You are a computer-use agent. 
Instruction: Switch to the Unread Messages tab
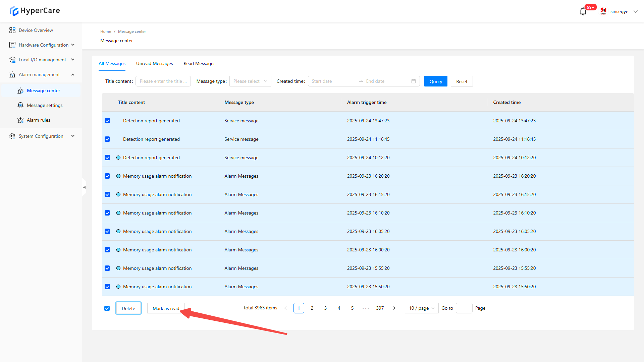point(154,63)
